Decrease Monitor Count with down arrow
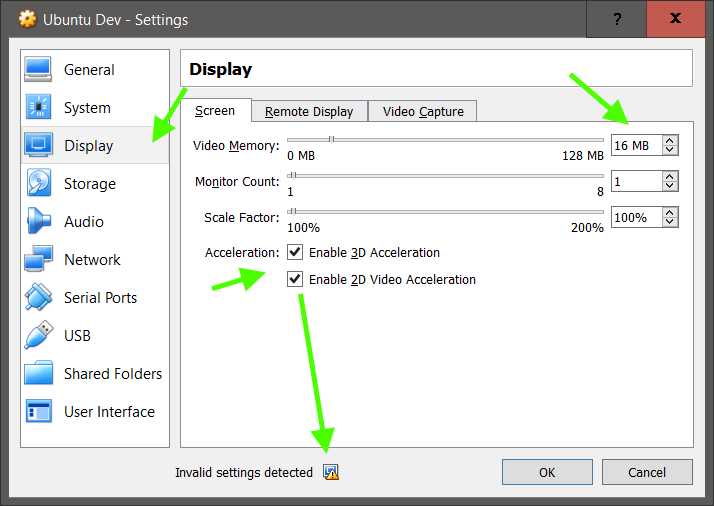The height and width of the screenshot is (506, 714). (x=670, y=186)
